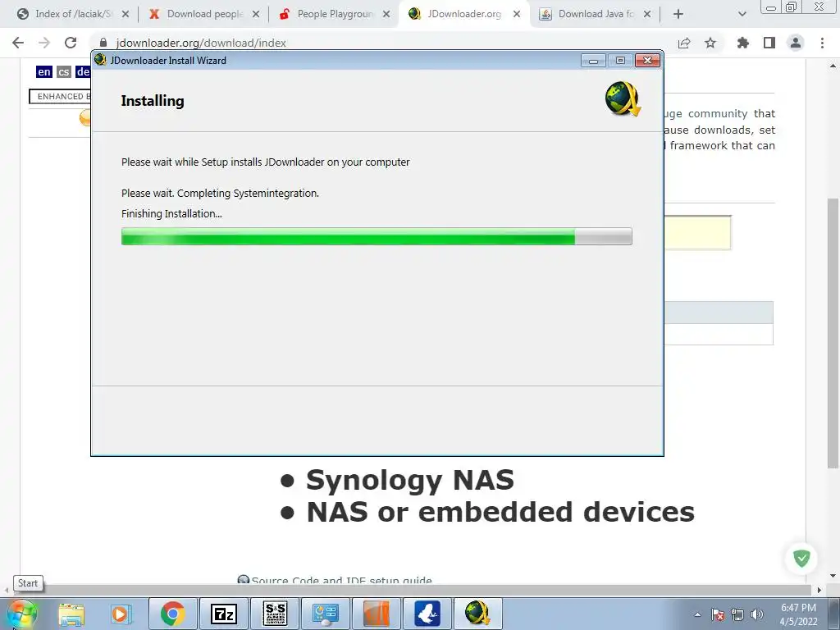Launch Windows Media Player from taskbar

coord(121,614)
